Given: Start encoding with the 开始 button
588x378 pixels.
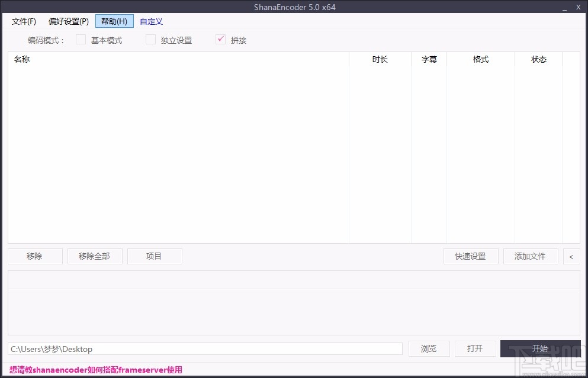Looking at the screenshot, I should (541, 349).
